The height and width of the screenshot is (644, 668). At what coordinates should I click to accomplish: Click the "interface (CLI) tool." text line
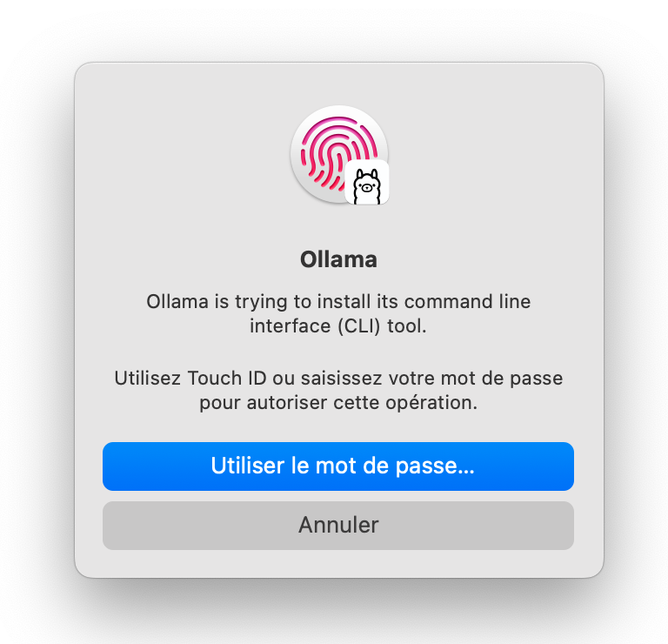click(338, 326)
